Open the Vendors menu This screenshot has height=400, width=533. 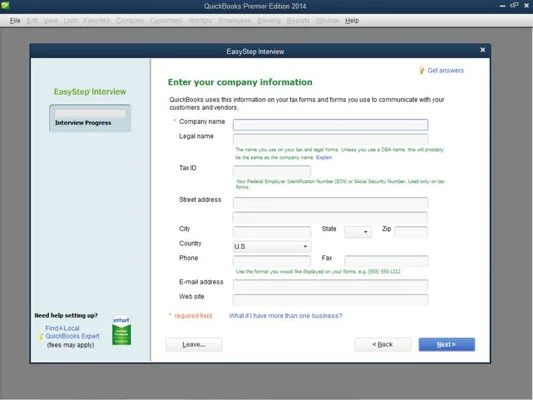[x=200, y=21]
